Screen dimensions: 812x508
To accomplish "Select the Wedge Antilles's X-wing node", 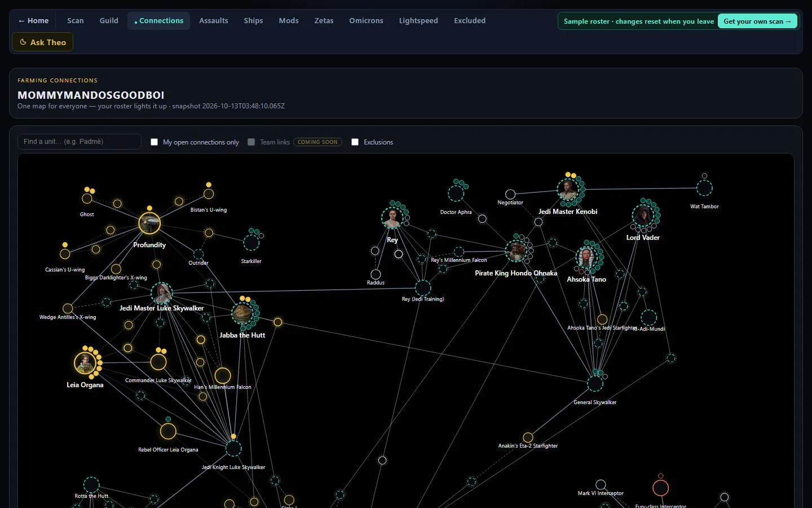I will tap(68, 308).
